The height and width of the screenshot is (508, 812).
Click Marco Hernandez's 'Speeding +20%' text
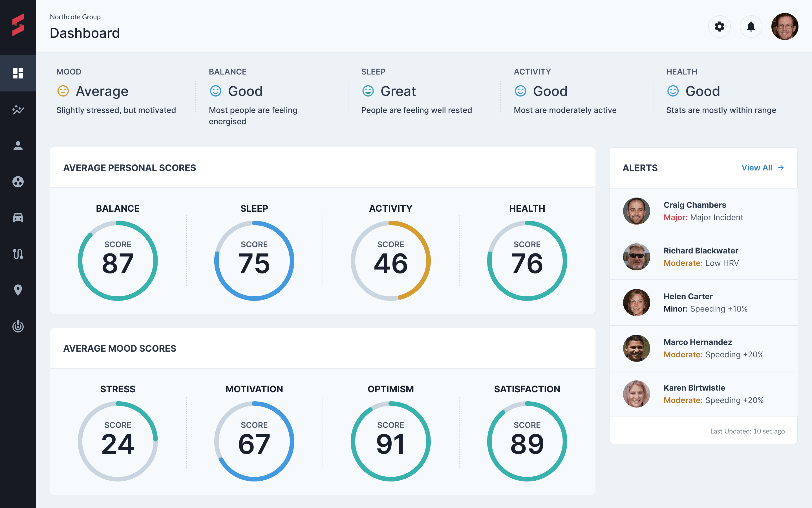(734, 354)
